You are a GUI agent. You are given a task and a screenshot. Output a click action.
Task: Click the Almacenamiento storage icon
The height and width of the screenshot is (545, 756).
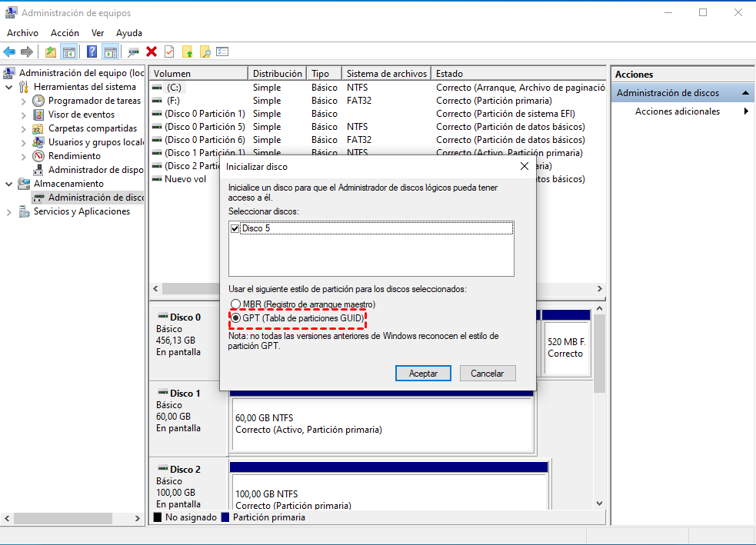click(x=24, y=184)
